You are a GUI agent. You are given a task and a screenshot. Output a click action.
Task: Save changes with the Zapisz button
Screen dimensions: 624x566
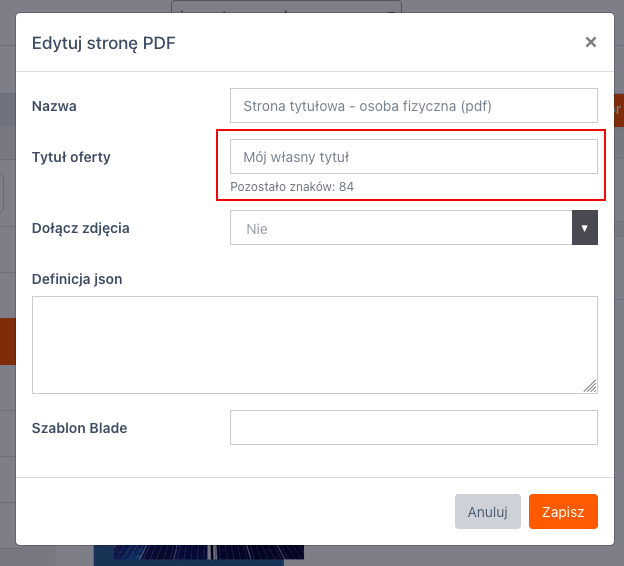point(563,511)
